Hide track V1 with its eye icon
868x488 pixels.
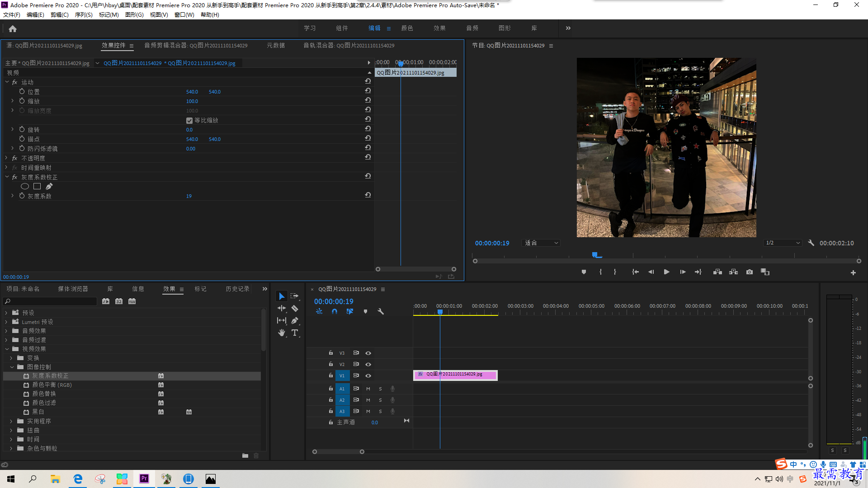[368, 375]
